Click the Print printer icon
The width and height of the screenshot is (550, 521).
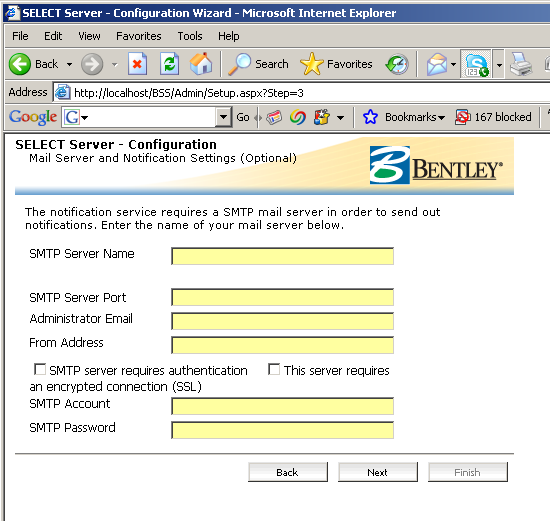pyautogui.click(x=521, y=64)
